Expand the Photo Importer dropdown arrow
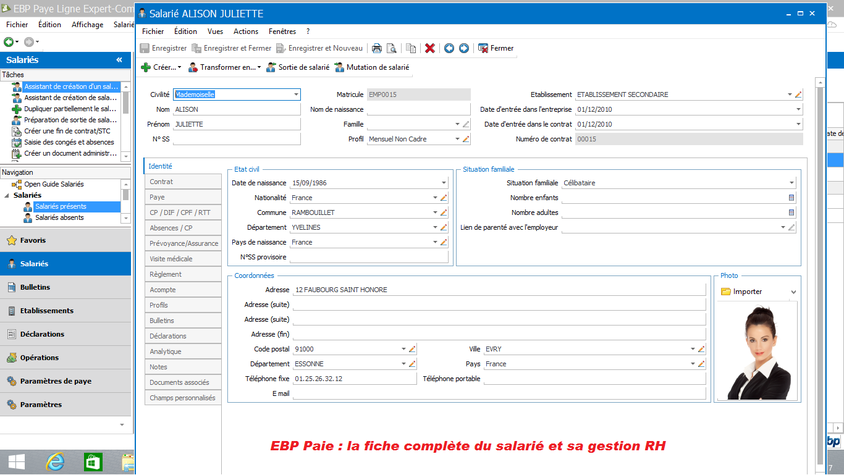 [x=793, y=292]
